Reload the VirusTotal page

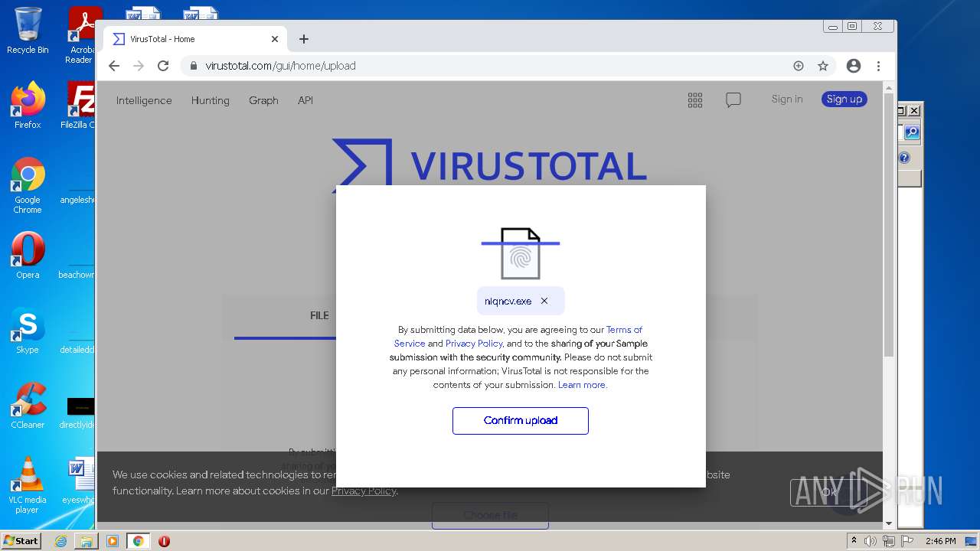tap(163, 66)
